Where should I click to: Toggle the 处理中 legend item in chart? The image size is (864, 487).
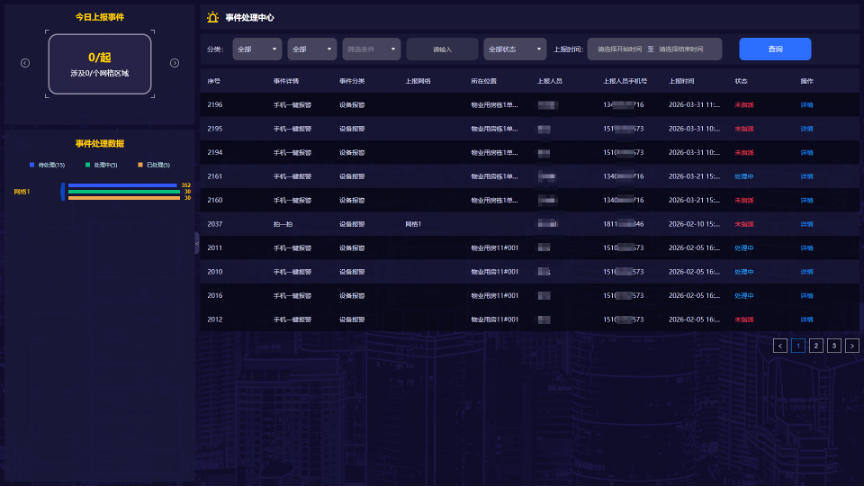click(101, 164)
